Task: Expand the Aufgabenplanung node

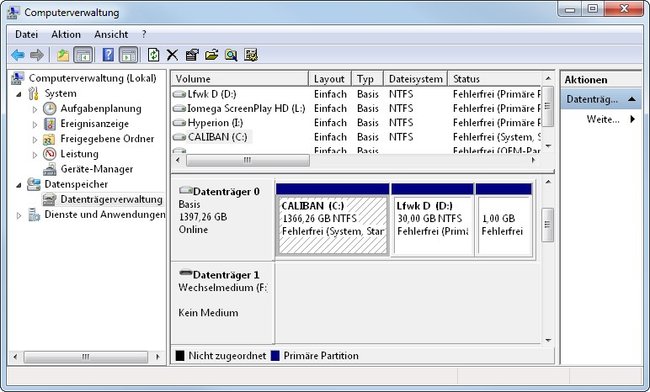Action: coord(35,109)
